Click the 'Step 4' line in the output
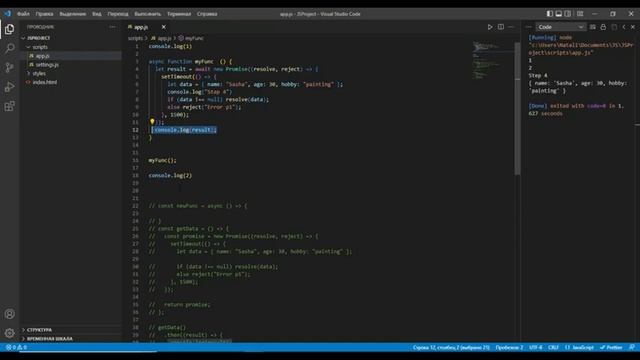The width and height of the screenshot is (640, 360). tap(538, 76)
